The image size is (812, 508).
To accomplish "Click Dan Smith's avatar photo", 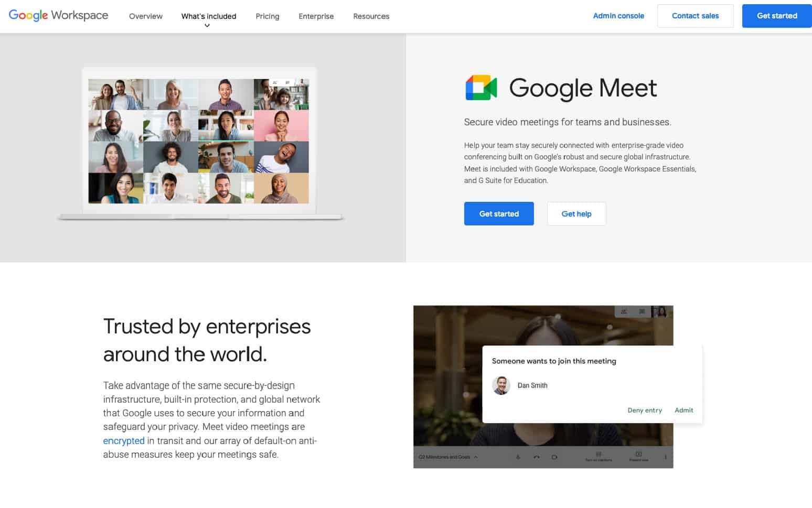I will pyautogui.click(x=501, y=385).
